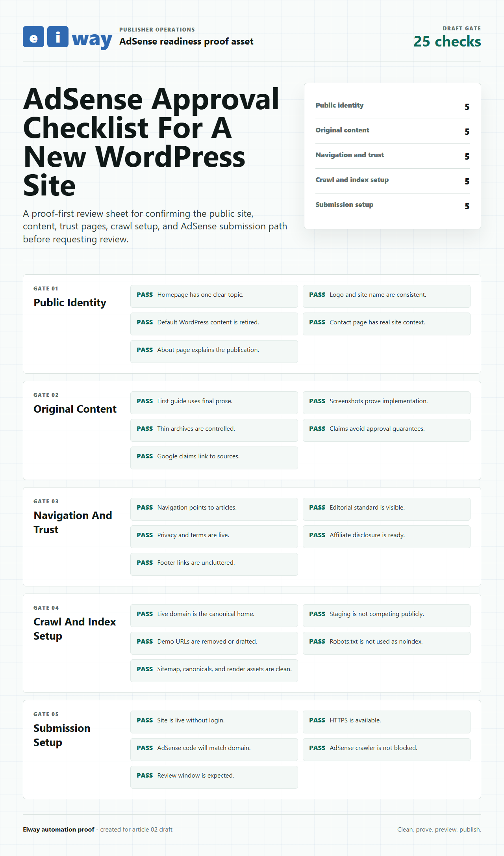Click 'Editorial standard is visible.' check
The width and height of the screenshot is (504, 856).
pos(387,509)
